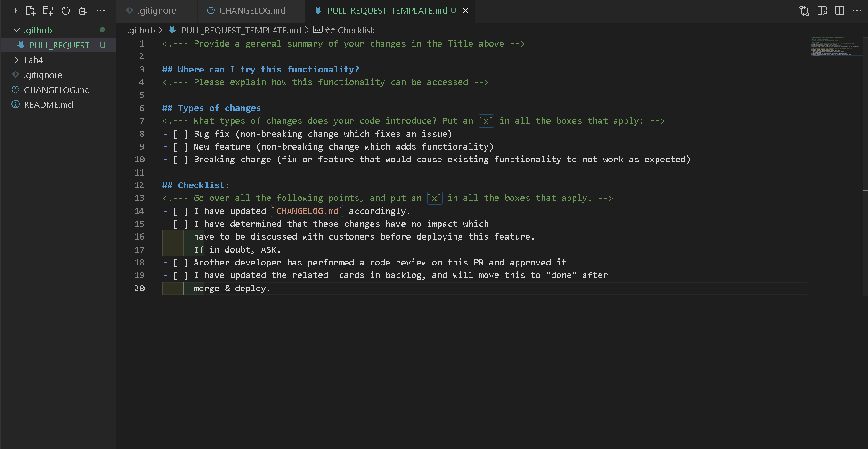Click the .github breadcrumb segment
This screenshot has width=868, height=449.
pos(141,30)
